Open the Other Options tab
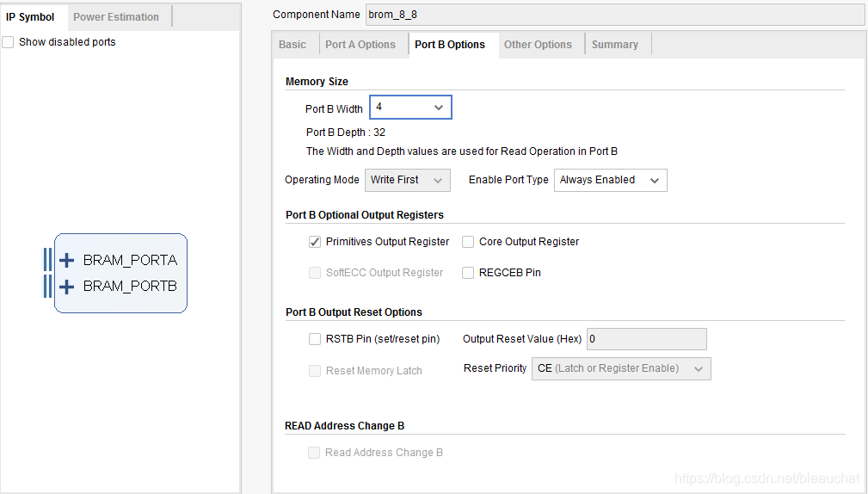 point(538,45)
